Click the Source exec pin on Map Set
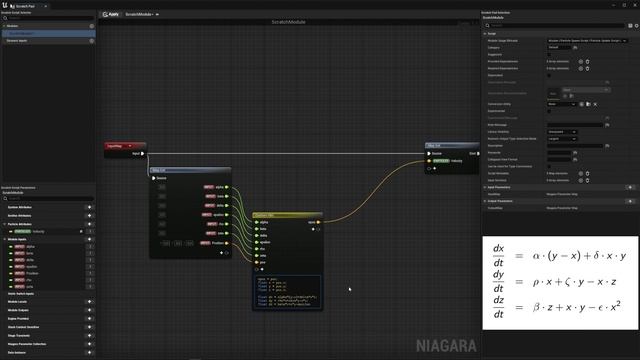This screenshot has width=640, height=360. [x=429, y=153]
